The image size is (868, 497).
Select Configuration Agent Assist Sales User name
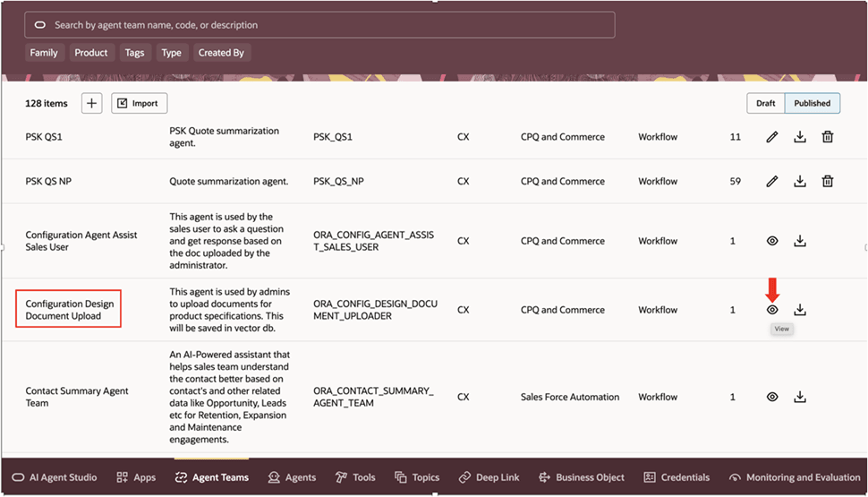point(81,241)
